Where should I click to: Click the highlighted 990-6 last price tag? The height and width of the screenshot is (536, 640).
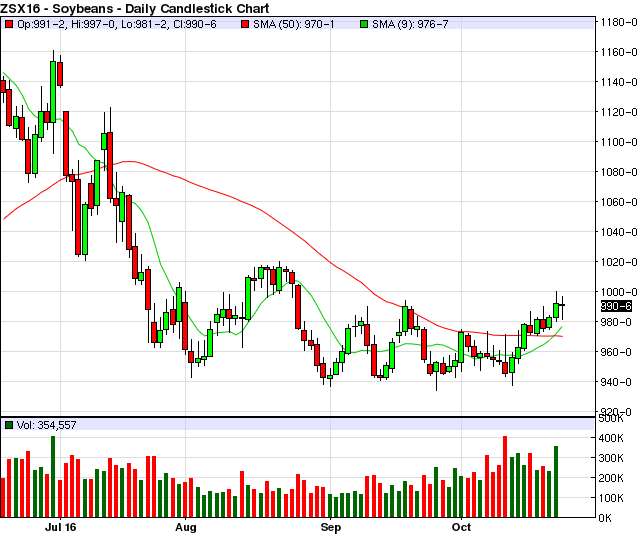pos(616,306)
